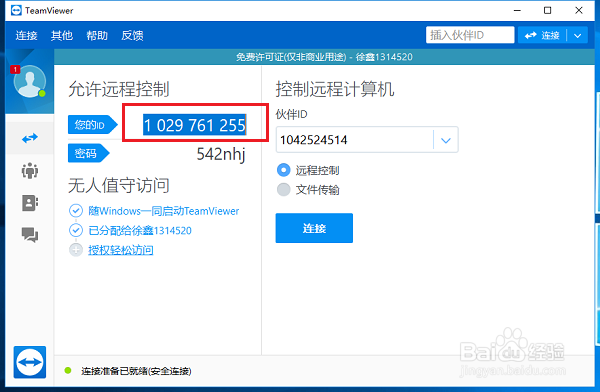Maximize the TeamViewer window
Viewport: 600px width, 392px height.
pyautogui.click(x=548, y=10)
